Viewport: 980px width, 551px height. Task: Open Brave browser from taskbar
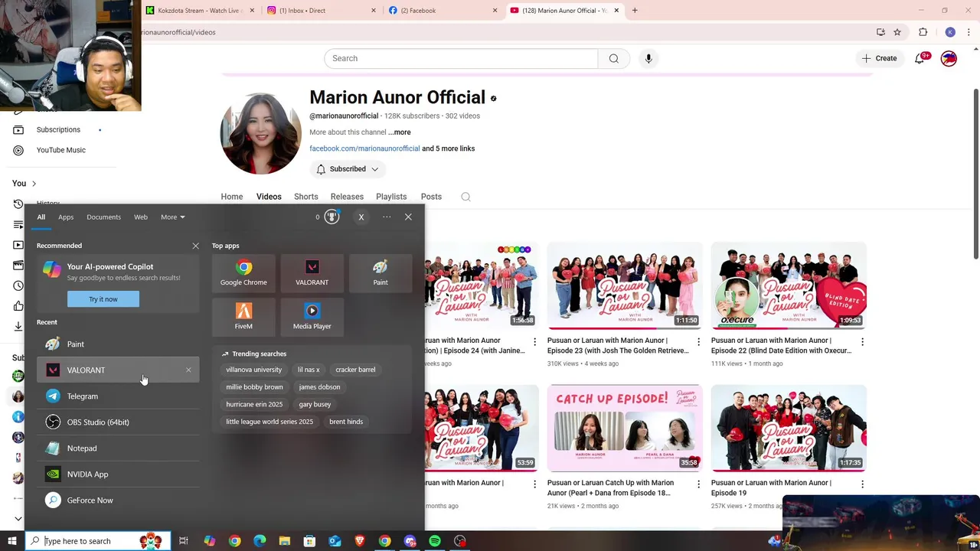[360, 541]
